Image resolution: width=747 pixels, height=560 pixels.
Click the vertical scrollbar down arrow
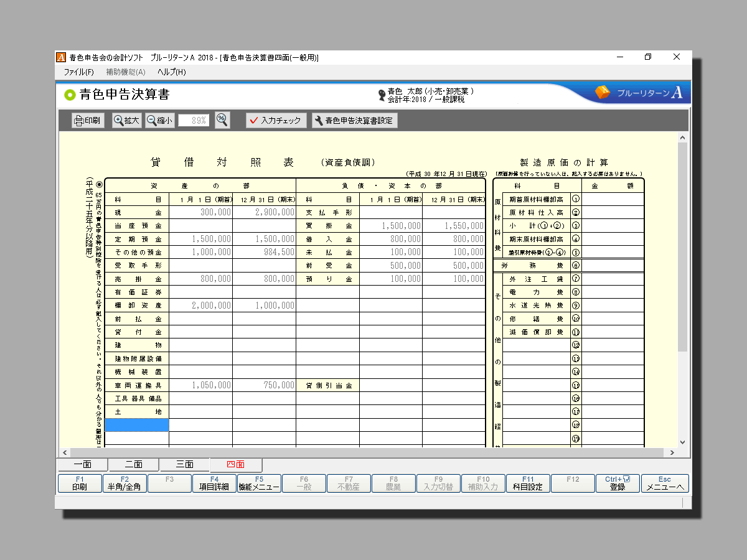click(682, 442)
